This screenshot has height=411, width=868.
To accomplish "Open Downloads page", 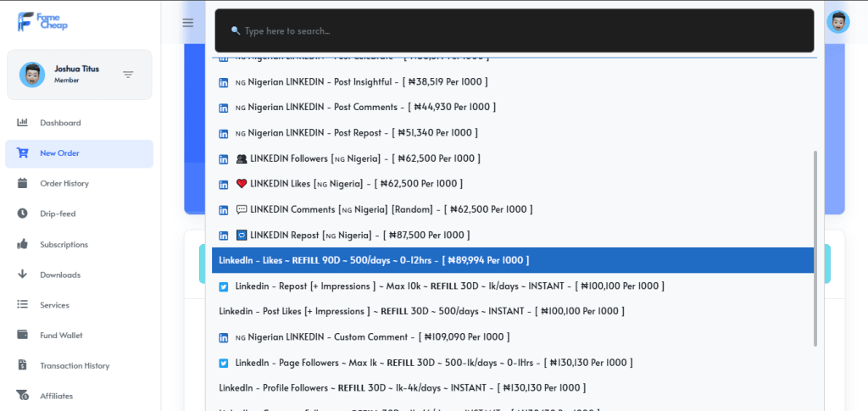I will (x=79, y=275).
